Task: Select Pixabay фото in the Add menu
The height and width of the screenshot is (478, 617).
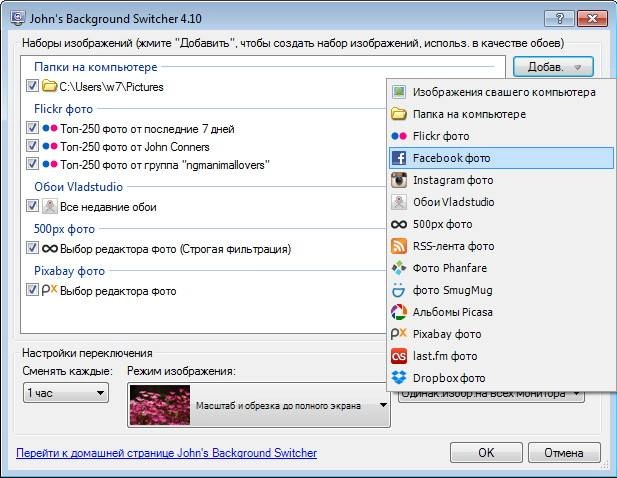Action: coord(501,334)
